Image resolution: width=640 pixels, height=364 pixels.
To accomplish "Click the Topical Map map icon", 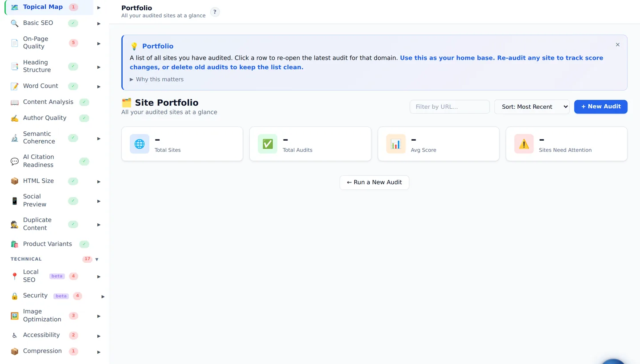I will pyautogui.click(x=15, y=7).
